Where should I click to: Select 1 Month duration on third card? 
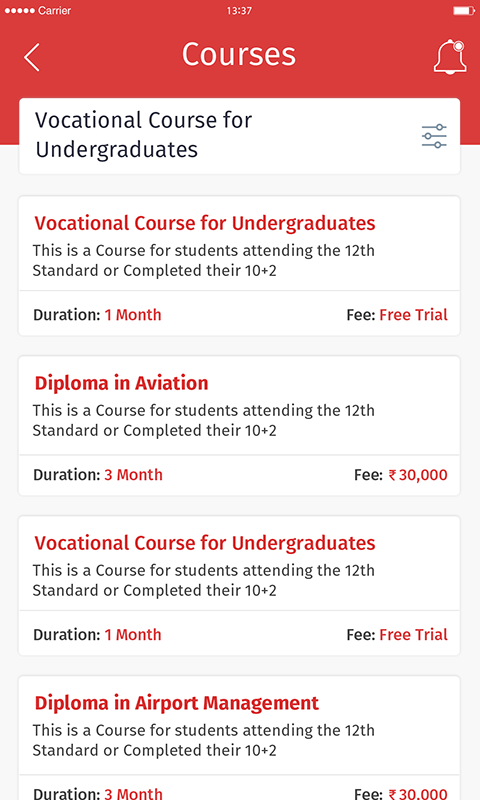(133, 635)
